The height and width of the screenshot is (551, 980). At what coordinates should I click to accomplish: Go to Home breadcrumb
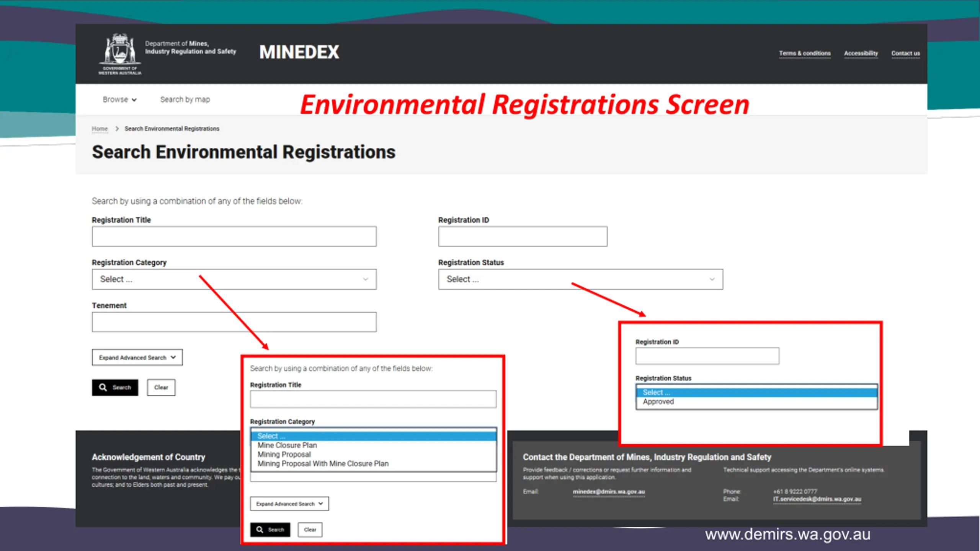coord(100,129)
